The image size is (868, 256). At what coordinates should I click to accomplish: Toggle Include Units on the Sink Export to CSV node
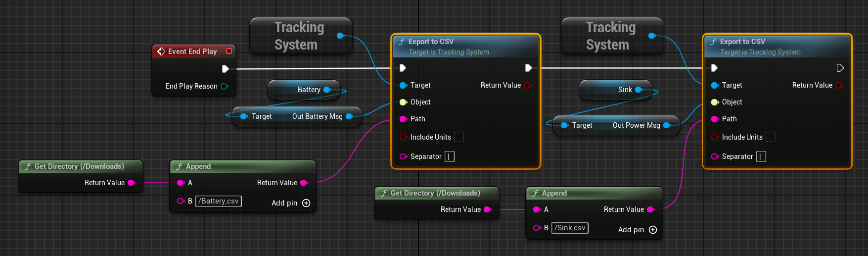coord(771,137)
